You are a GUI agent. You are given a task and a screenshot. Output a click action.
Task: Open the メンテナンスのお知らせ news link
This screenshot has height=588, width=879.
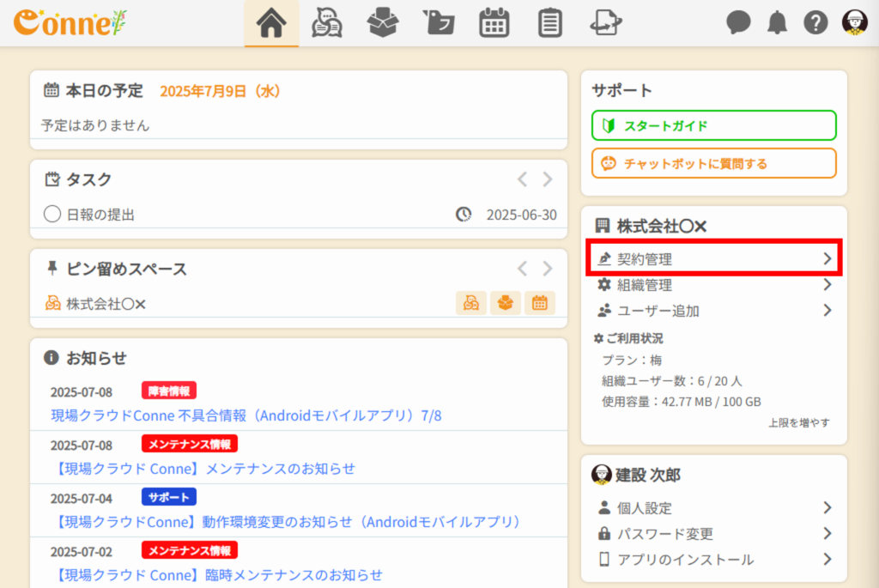[203, 468]
